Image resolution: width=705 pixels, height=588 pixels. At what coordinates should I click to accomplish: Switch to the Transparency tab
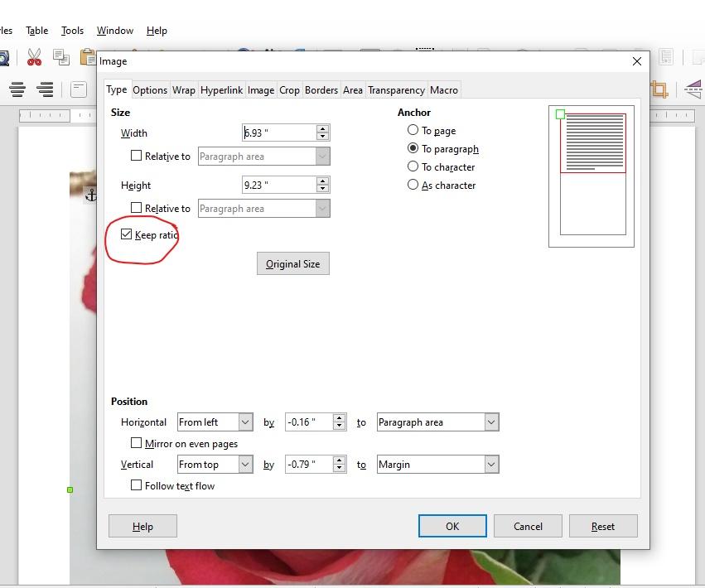click(x=396, y=89)
